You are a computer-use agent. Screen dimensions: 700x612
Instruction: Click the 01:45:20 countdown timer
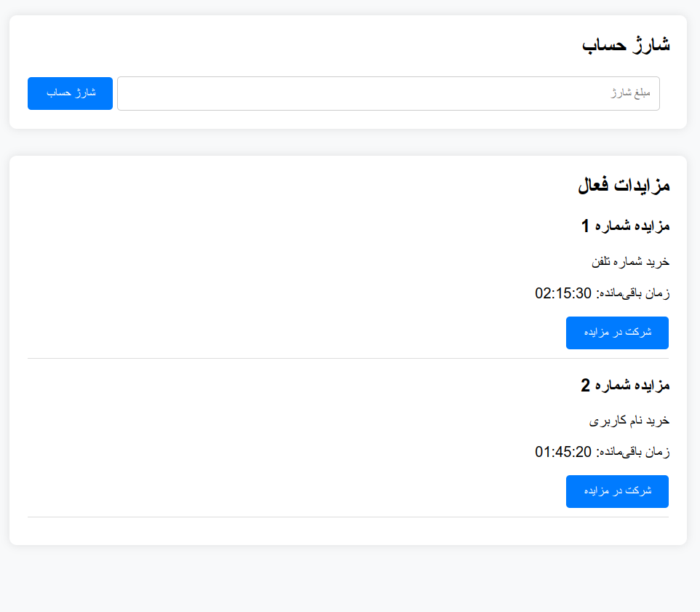coord(563,452)
